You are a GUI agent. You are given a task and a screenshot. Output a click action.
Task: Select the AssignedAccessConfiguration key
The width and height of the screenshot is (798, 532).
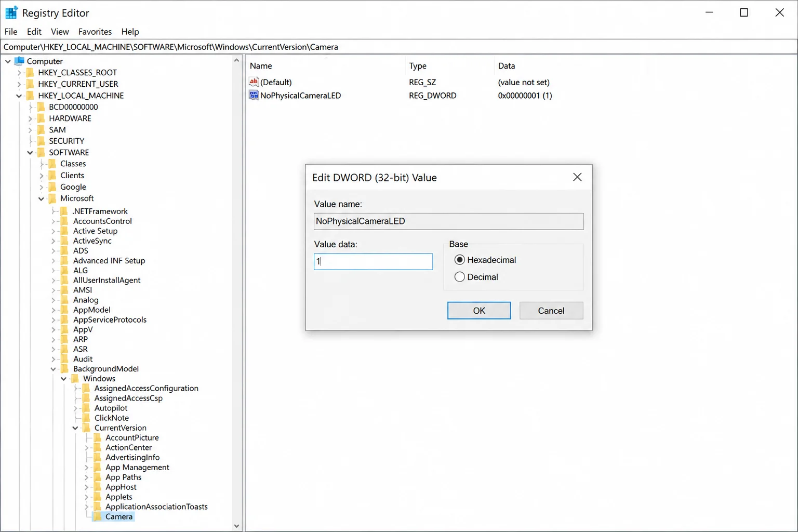[x=146, y=388]
